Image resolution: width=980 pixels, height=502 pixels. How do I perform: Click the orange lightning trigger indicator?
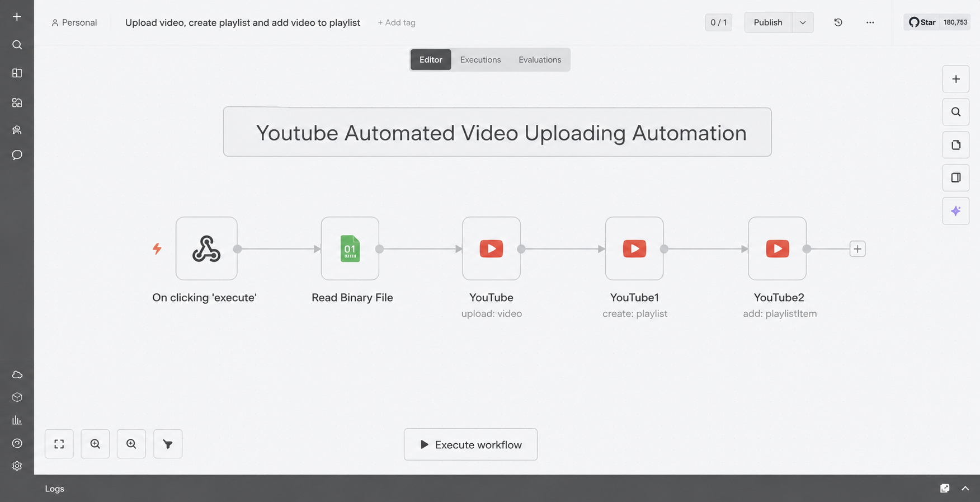point(157,248)
